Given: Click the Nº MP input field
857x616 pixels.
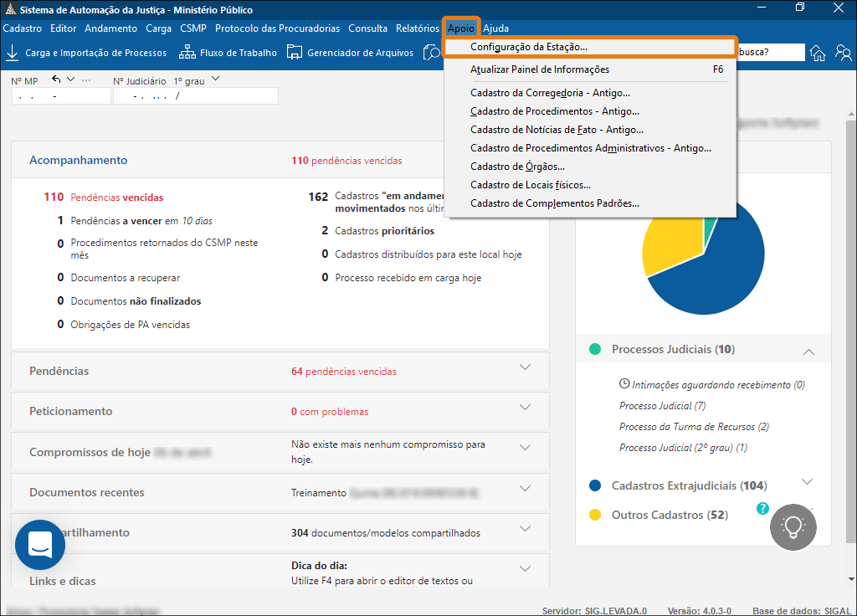Looking at the screenshot, I should coord(61,96).
